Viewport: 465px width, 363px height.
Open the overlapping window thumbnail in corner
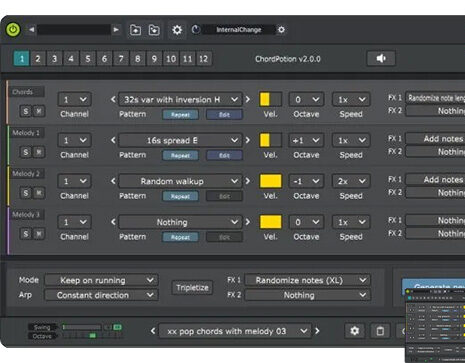pyautogui.click(x=435, y=326)
